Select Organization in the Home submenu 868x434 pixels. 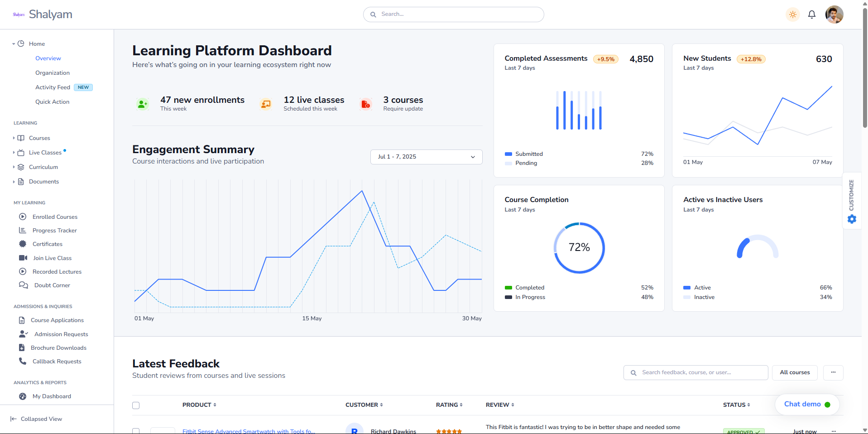click(x=53, y=73)
